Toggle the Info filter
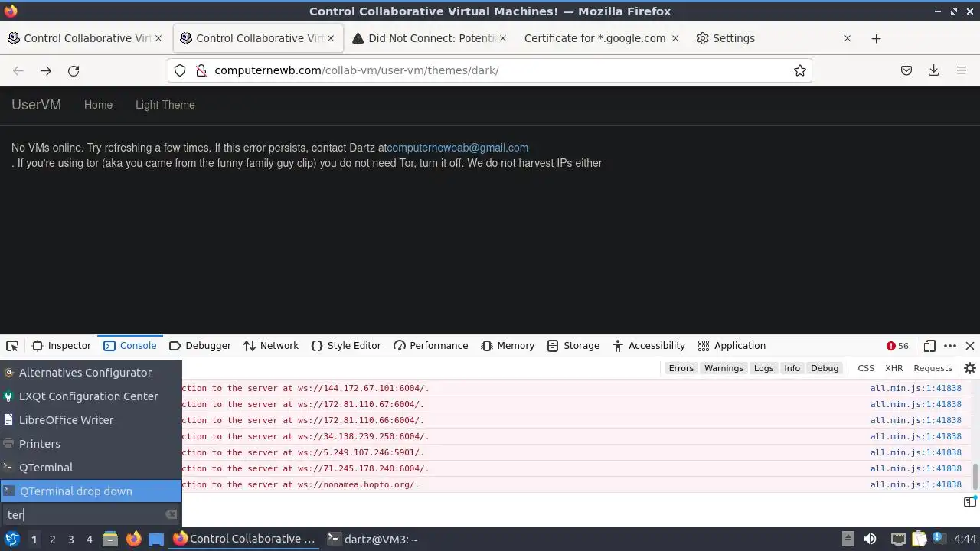This screenshot has width=980, height=551. pos(792,368)
